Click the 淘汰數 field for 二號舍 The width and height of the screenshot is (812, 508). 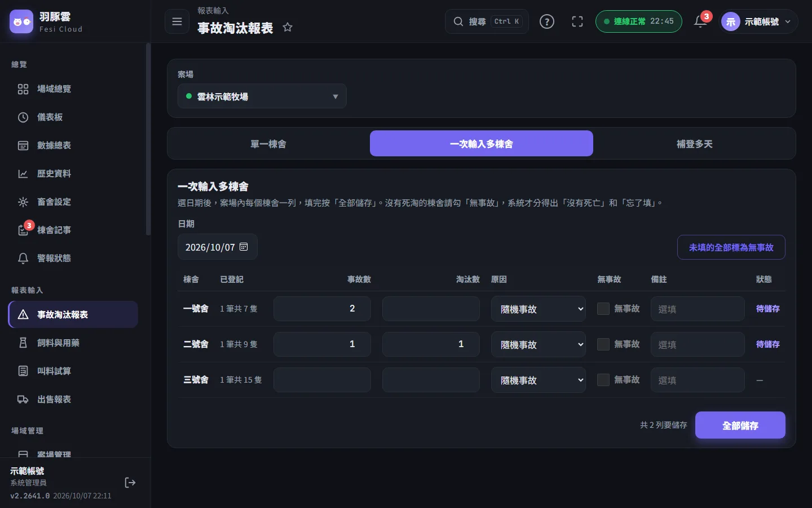(x=431, y=344)
